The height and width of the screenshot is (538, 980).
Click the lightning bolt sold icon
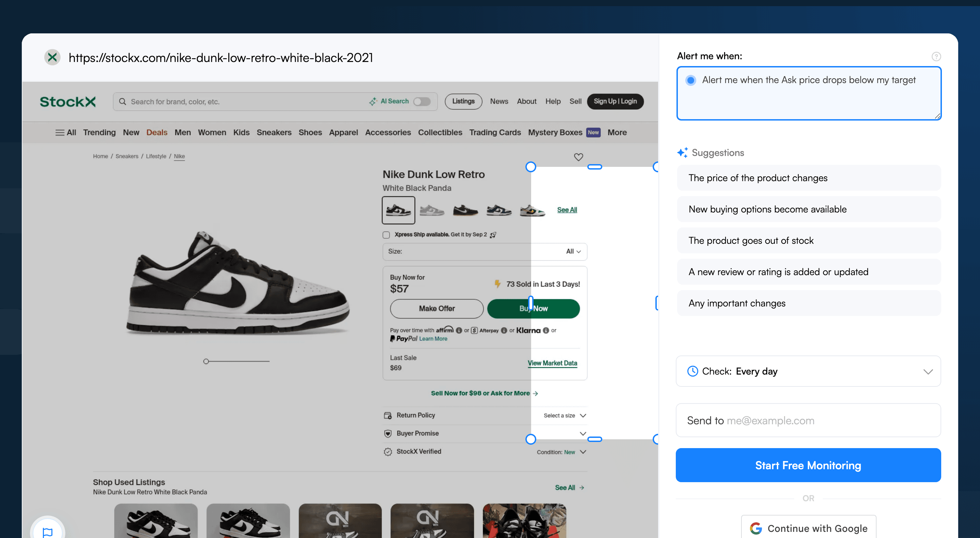point(497,284)
